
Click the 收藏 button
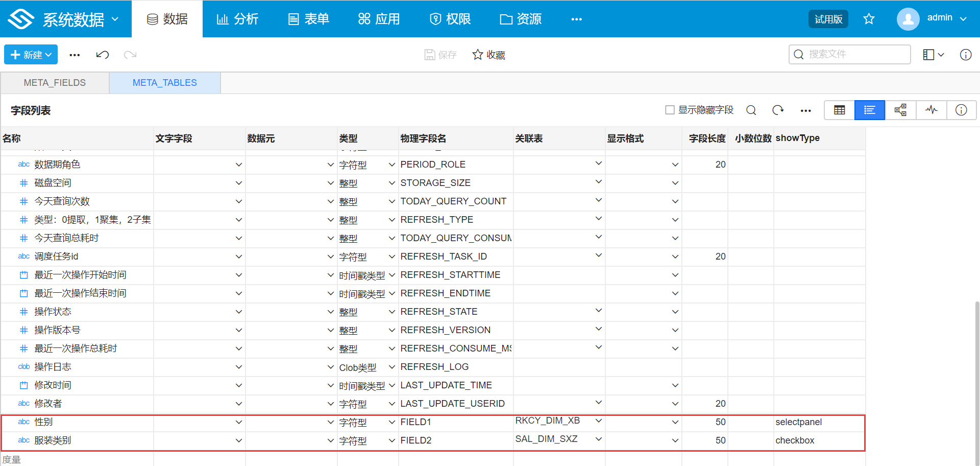[488, 55]
